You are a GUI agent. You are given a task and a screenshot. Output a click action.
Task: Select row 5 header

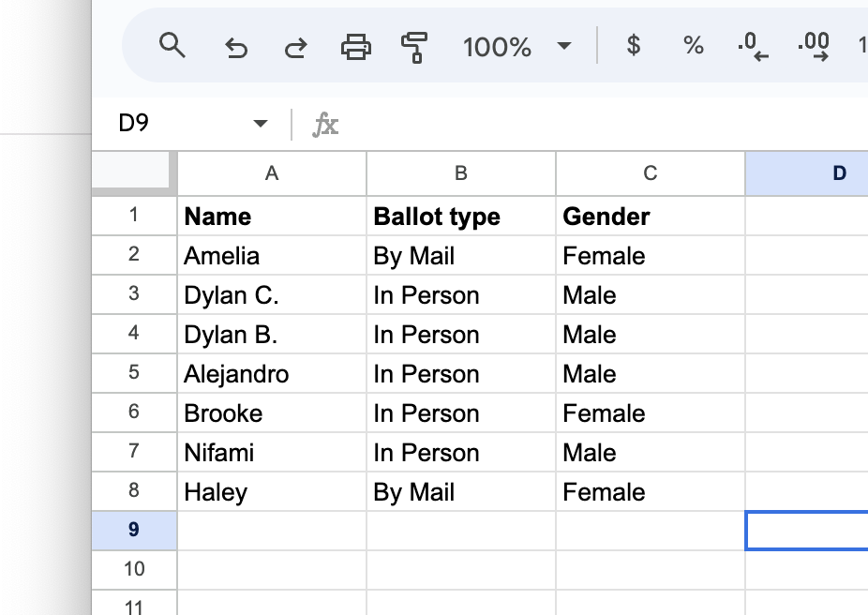tap(134, 372)
